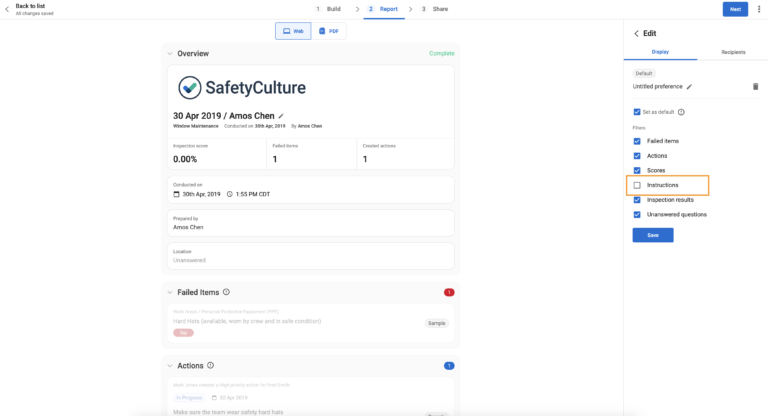Viewport: 768px width, 416px height.
Task: Switch to the Recipients tab
Action: point(733,52)
